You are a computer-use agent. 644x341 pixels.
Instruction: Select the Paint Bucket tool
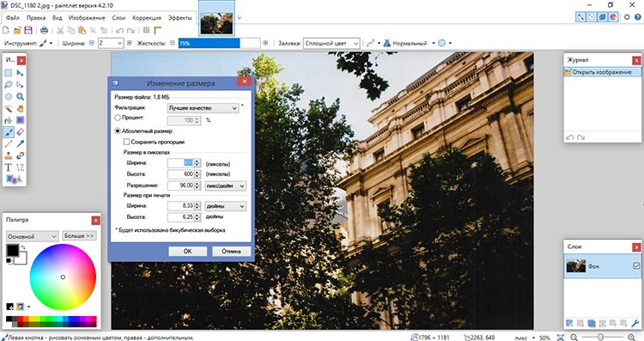pos(9,120)
